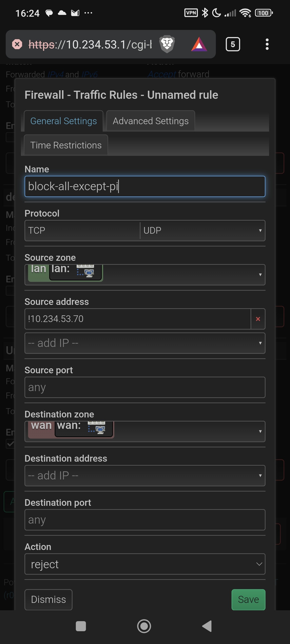Tap the insecure connection warning icon
This screenshot has height=644, width=290.
click(17, 44)
